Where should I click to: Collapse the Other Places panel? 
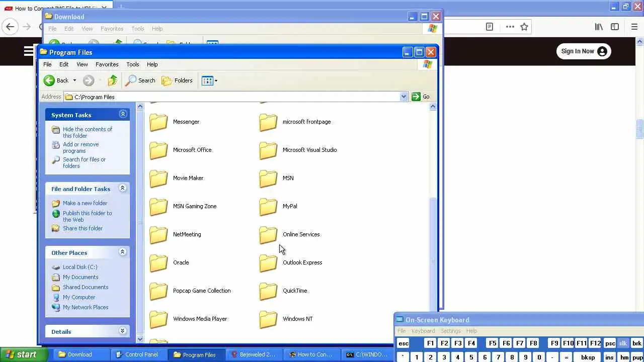[x=123, y=252]
